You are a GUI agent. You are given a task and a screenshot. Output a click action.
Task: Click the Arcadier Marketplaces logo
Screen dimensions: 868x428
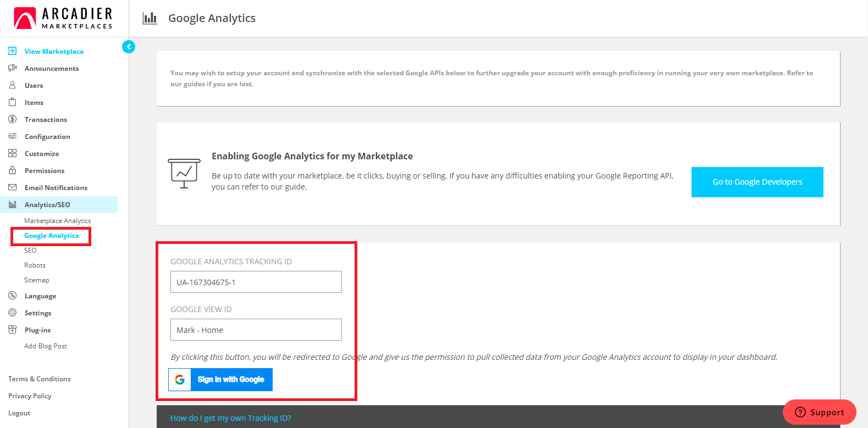click(x=63, y=18)
